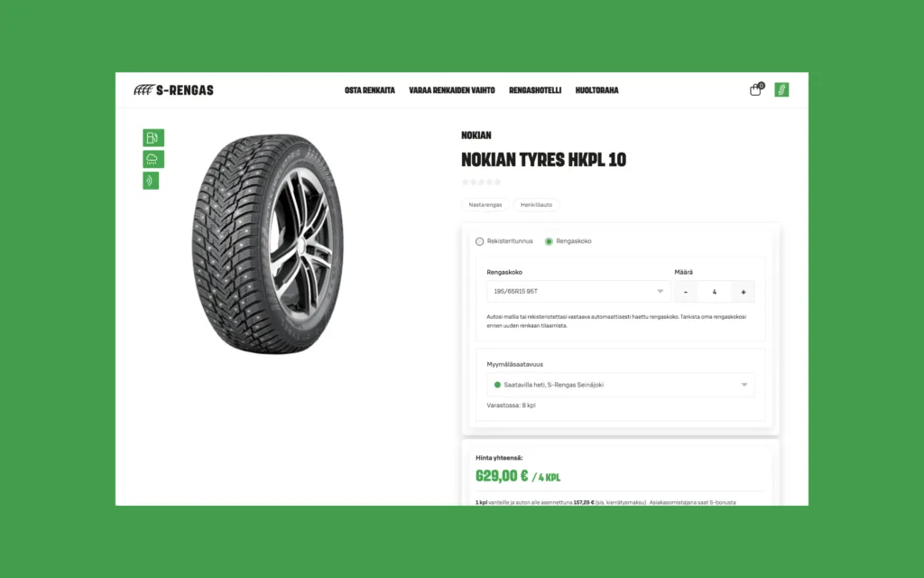Screen dimensions: 924x578
Task: Open the Huoltoraha menu link
Action: pyautogui.click(x=597, y=90)
